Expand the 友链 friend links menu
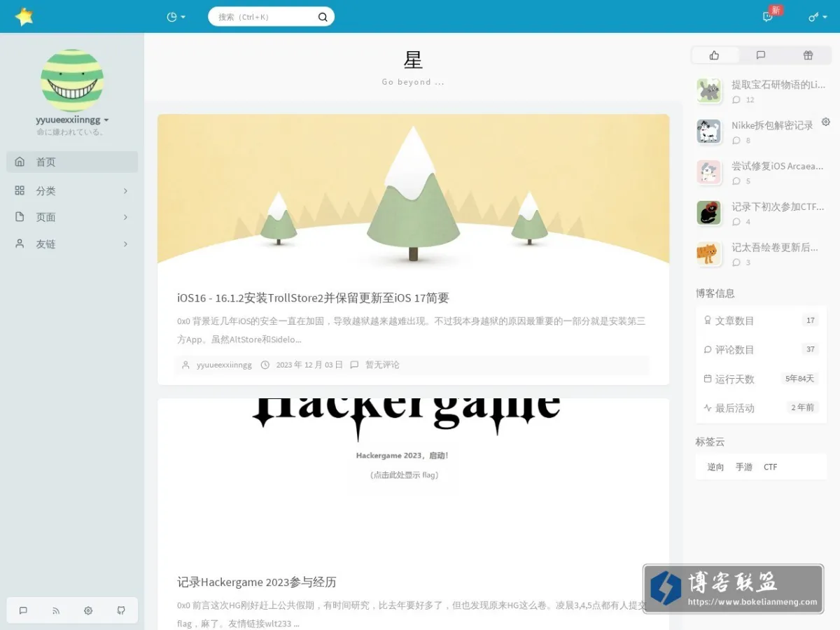 point(72,244)
